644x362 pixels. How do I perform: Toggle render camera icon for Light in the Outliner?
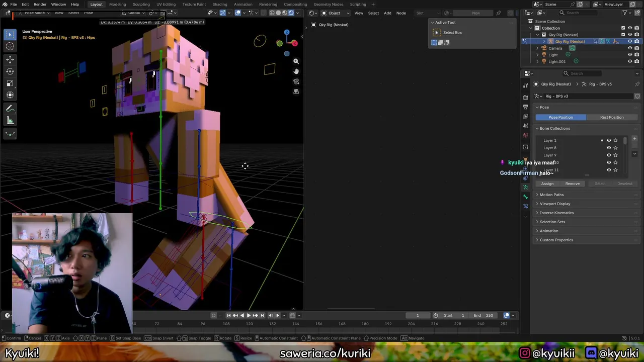tap(637, 55)
